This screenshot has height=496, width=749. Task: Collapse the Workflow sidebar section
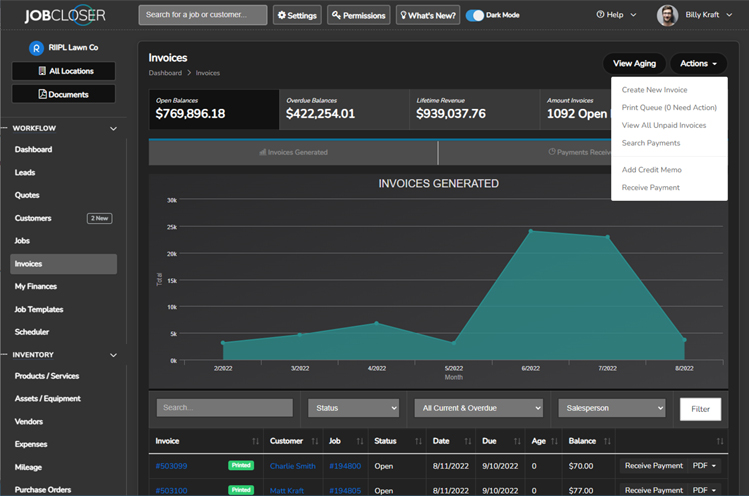(113, 128)
